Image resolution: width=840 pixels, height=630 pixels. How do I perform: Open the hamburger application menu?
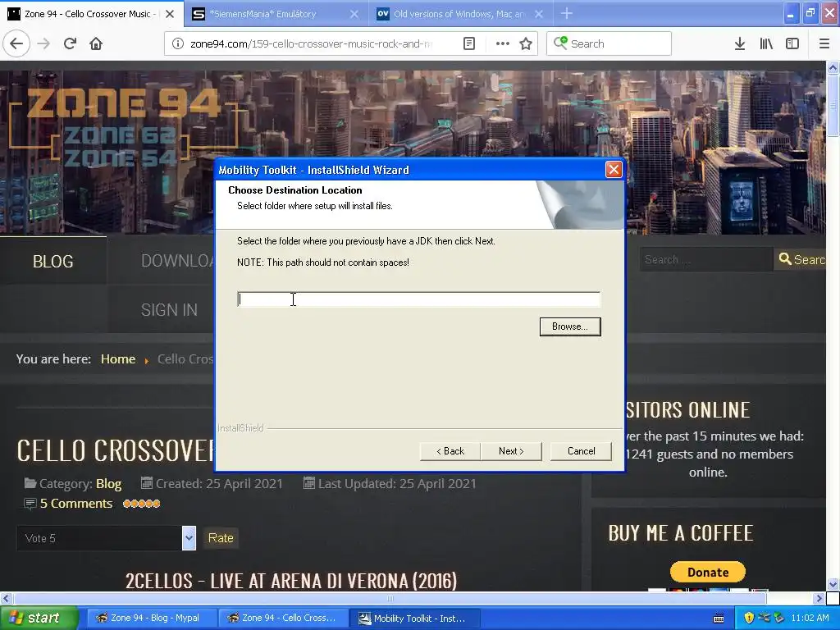[x=824, y=43]
